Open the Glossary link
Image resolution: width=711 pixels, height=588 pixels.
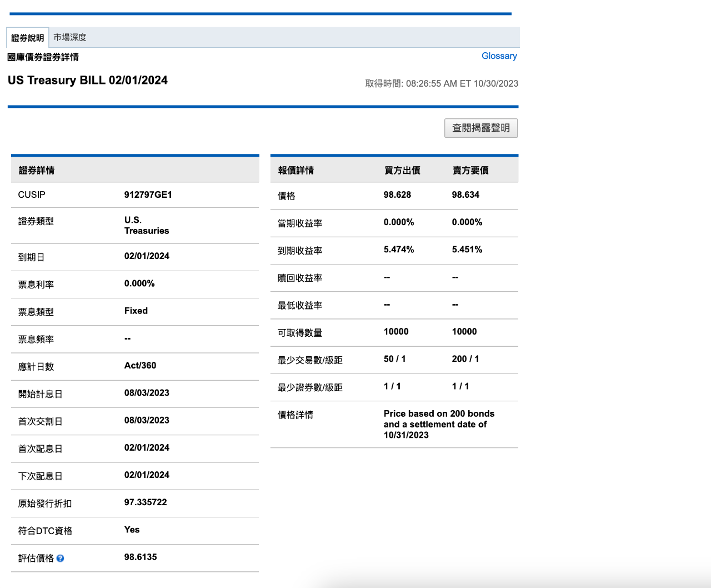[499, 56]
